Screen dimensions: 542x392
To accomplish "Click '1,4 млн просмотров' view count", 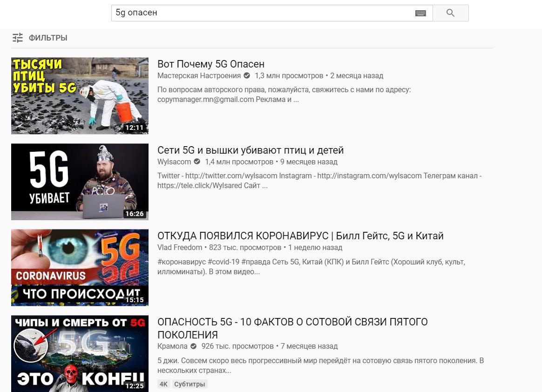I will click(x=239, y=162).
